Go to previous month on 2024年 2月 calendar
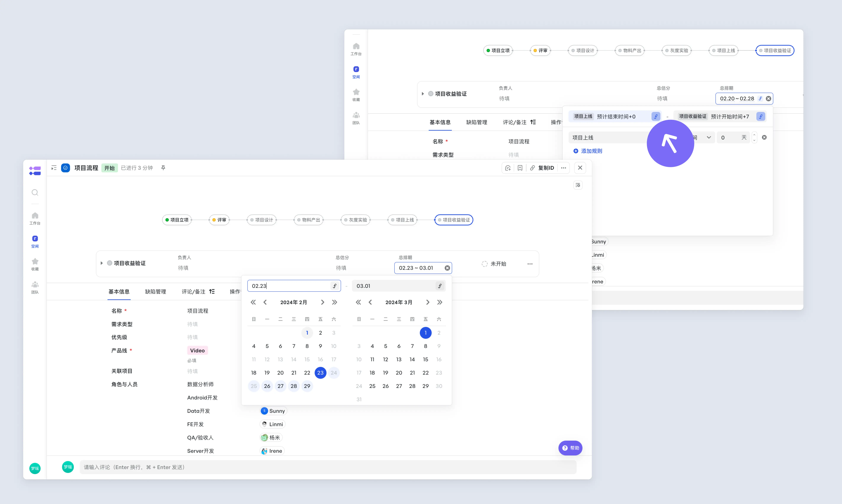This screenshot has width=842, height=504. pyautogui.click(x=265, y=302)
